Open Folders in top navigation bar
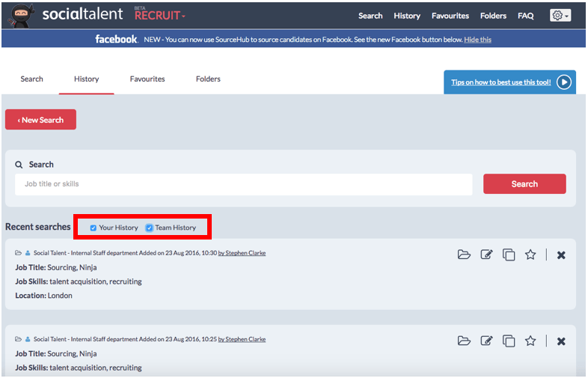The image size is (588, 378). pyautogui.click(x=493, y=16)
